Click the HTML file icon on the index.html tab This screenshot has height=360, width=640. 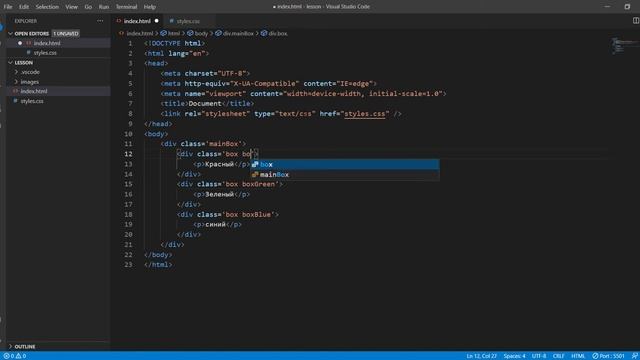pos(119,21)
